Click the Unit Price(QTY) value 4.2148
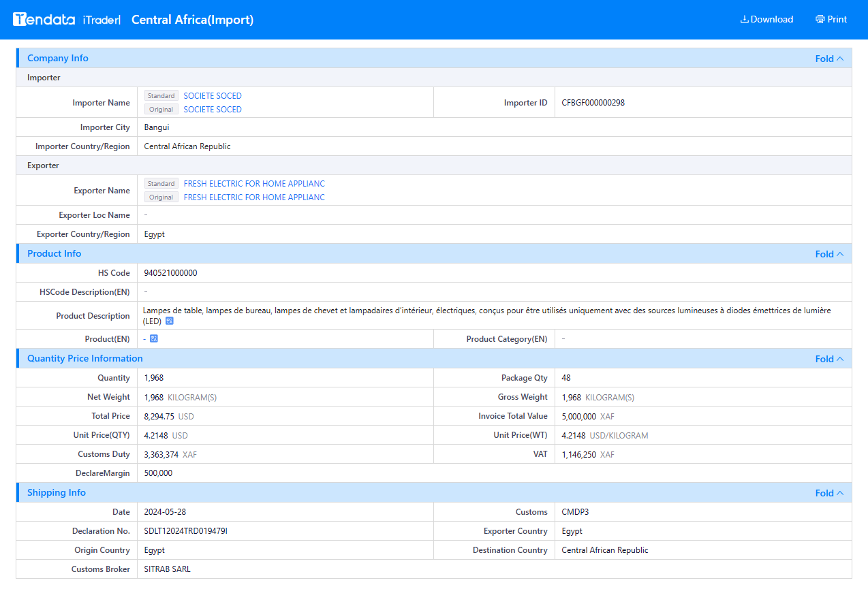This screenshot has width=868, height=589. pos(156,435)
